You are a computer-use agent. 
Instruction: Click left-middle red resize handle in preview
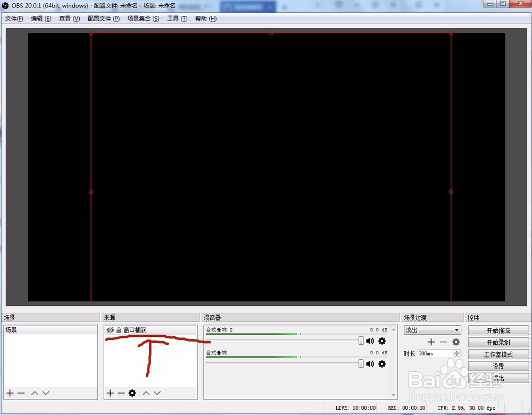pos(90,192)
